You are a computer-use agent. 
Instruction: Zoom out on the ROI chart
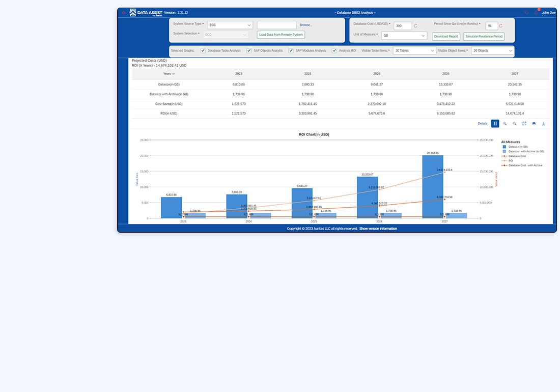coord(514,124)
